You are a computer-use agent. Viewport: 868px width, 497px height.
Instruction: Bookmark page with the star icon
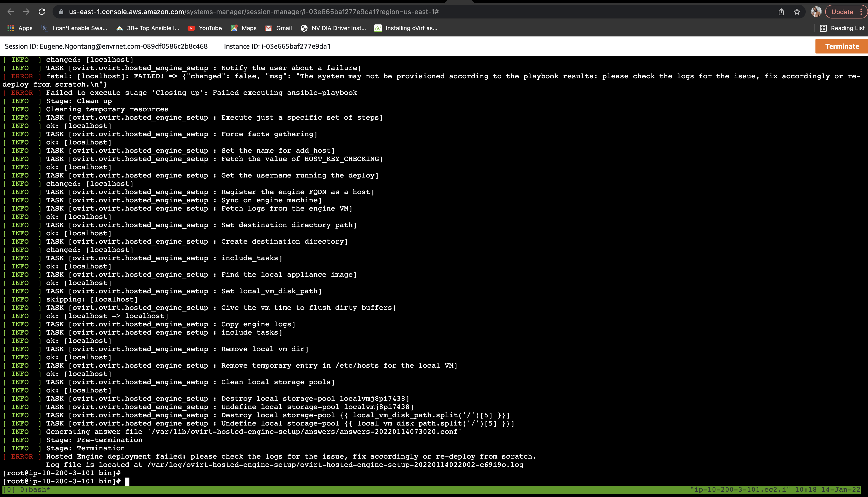pyautogui.click(x=797, y=12)
